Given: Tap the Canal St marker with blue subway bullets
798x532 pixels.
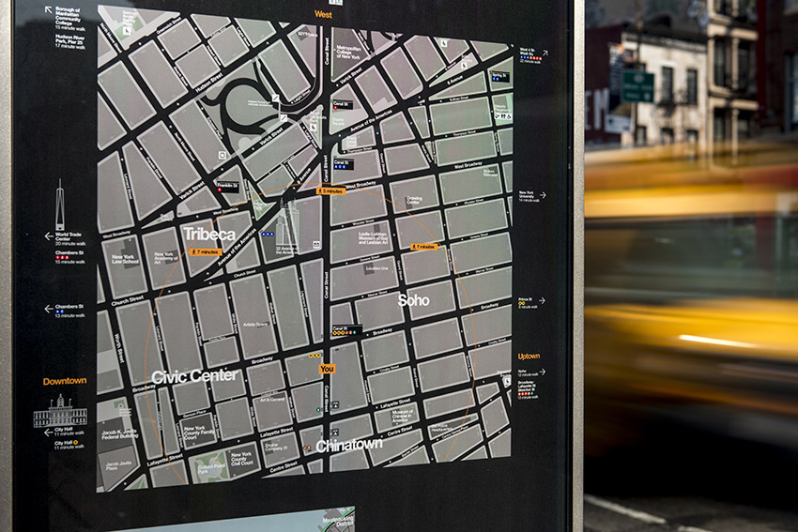Looking at the screenshot, I should click(x=343, y=164).
